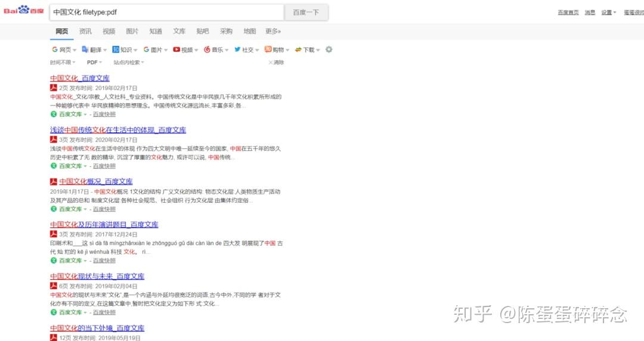This screenshot has height=341, width=644.
Task: Click the 百度一下 search button
Action: [306, 13]
